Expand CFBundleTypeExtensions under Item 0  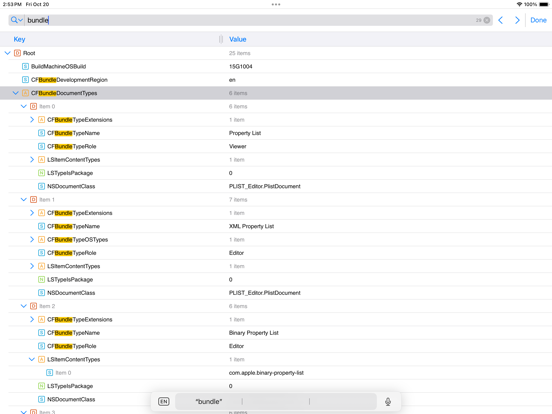tap(32, 120)
